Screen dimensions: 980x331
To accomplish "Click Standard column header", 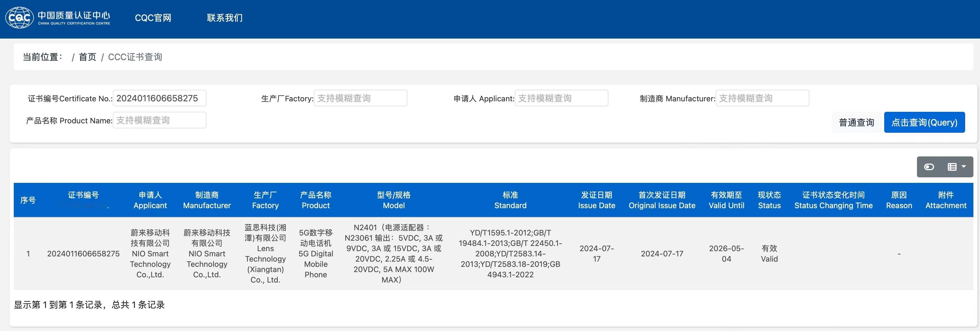I will tap(511, 200).
